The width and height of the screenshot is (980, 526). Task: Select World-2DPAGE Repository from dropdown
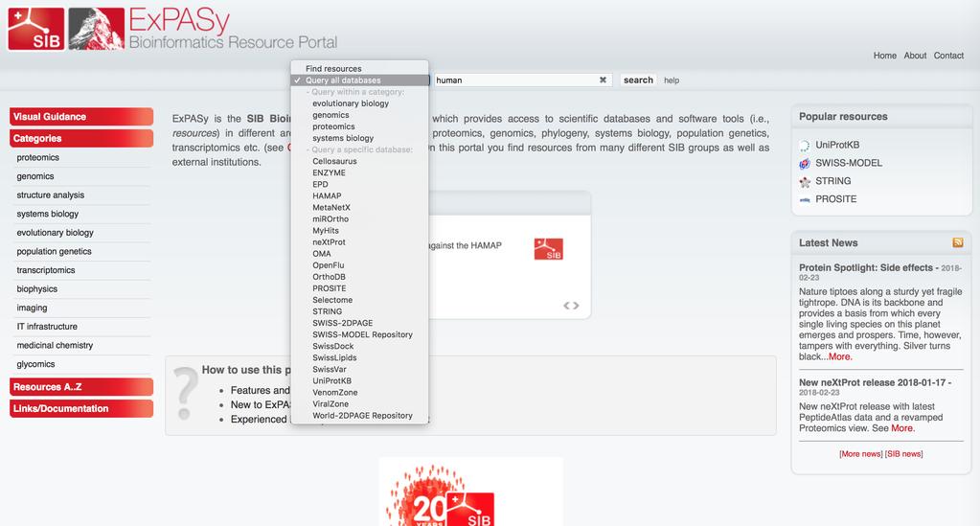360,416
